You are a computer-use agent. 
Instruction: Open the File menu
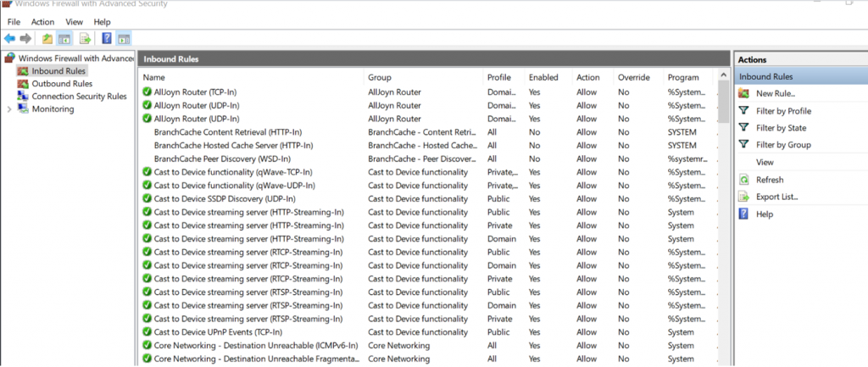click(x=14, y=22)
